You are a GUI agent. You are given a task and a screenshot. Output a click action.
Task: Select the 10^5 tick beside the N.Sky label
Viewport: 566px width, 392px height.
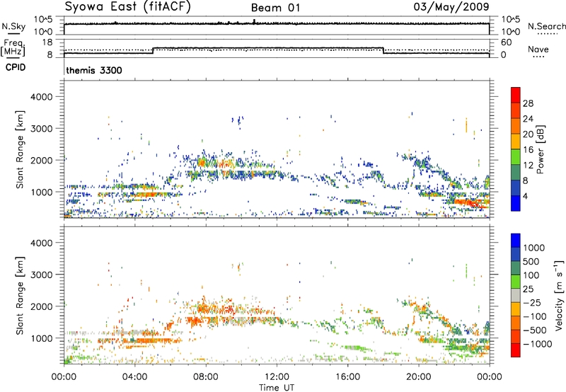(43, 19)
